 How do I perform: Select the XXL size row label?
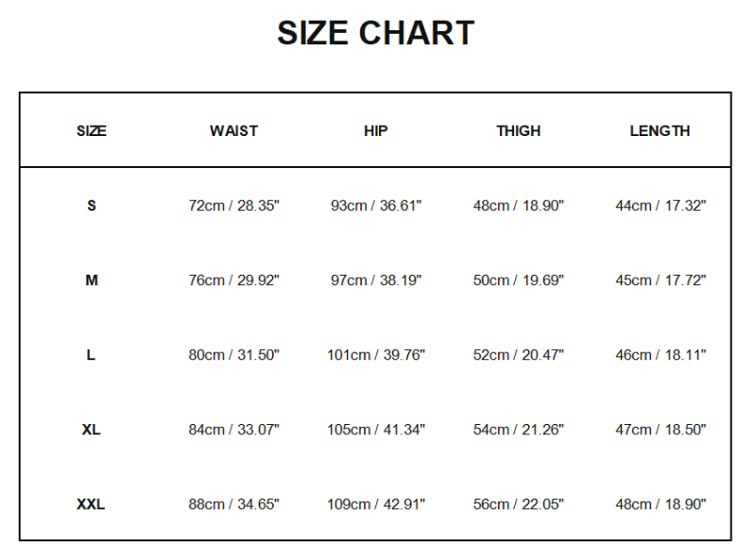pos(92,504)
